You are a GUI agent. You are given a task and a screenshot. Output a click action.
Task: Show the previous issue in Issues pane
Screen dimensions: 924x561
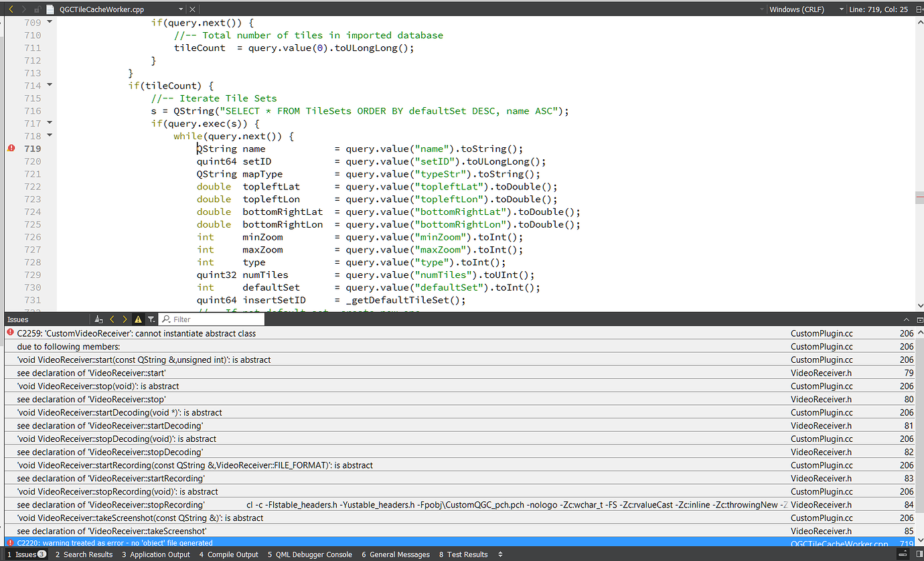tap(112, 319)
